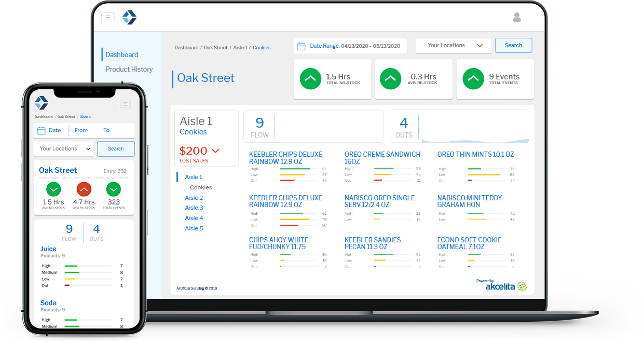The height and width of the screenshot is (342, 644).
Task: Click the calendar icon beside Date Range
Action: click(301, 46)
